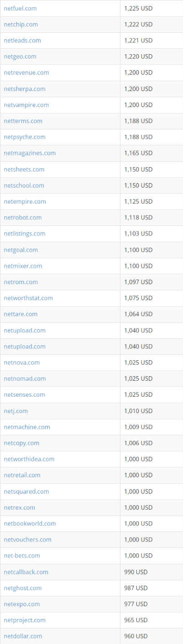This screenshot has height=644, width=183.
Task: Select the netdollar.com link
Action: point(23,636)
